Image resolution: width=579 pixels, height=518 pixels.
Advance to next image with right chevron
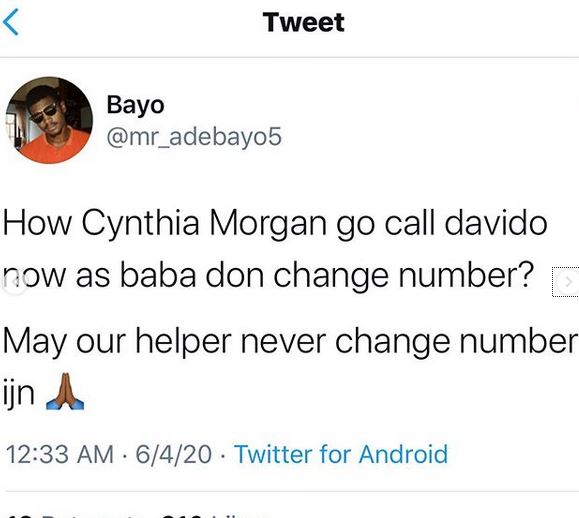(x=569, y=282)
